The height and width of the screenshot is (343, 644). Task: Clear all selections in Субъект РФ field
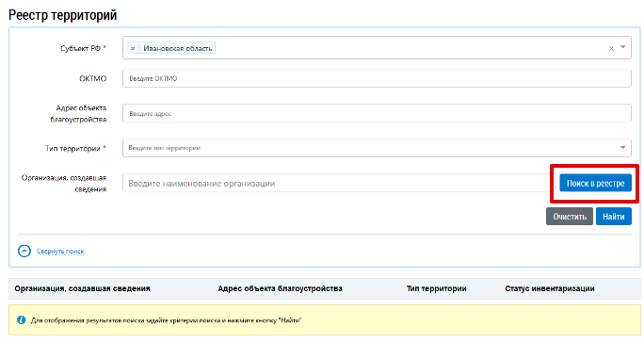pos(611,49)
